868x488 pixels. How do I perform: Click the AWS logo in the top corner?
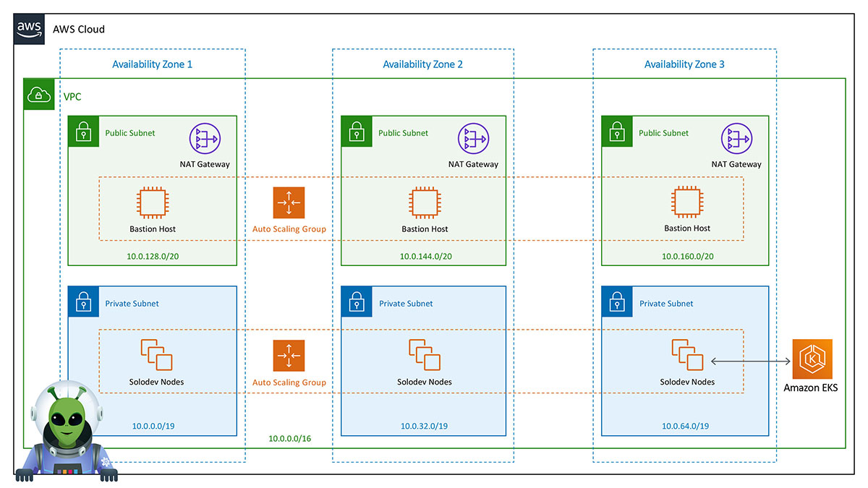click(29, 29)
